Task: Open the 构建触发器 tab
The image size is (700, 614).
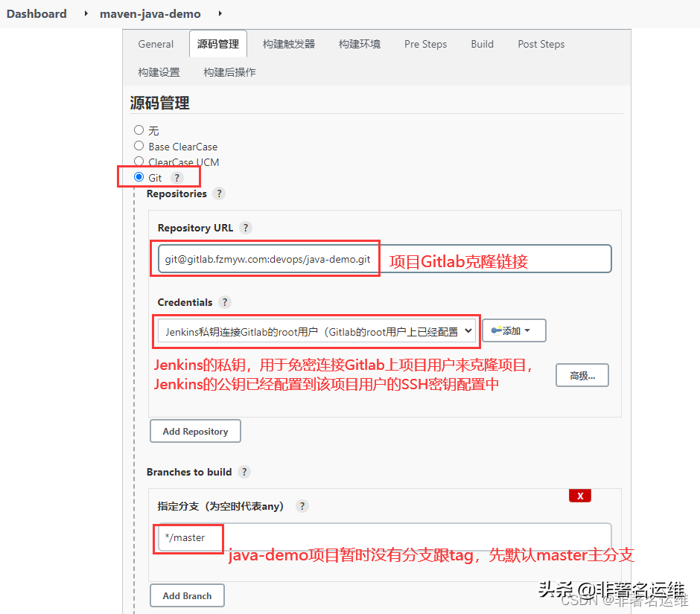Action: [x=290, y=44]
